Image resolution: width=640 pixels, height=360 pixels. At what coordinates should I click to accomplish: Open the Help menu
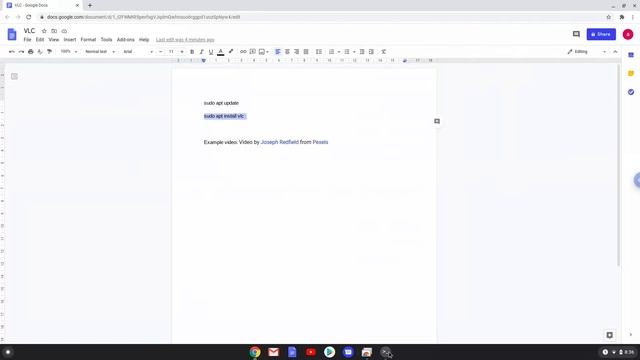pyautogui.click(x=144, y=40)
